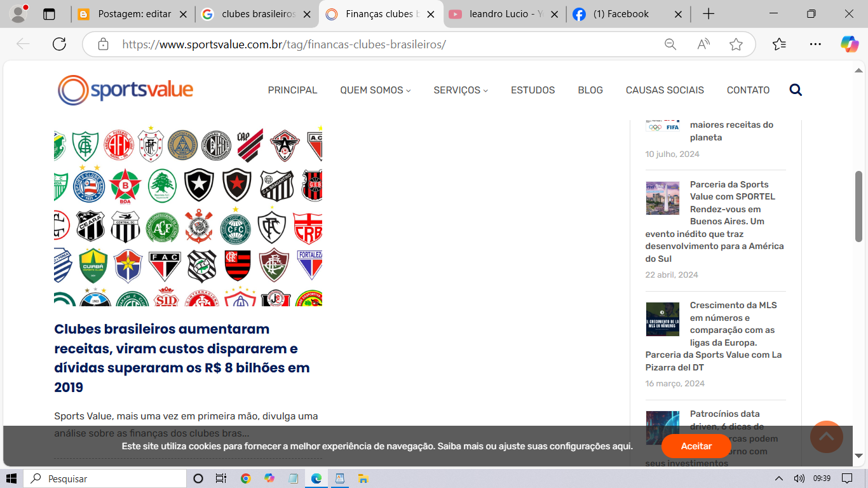Screen dimensions: 868x488
Task: Expand the QUEM SOMOS dropdown menu
Action: (x=376, y=90)
